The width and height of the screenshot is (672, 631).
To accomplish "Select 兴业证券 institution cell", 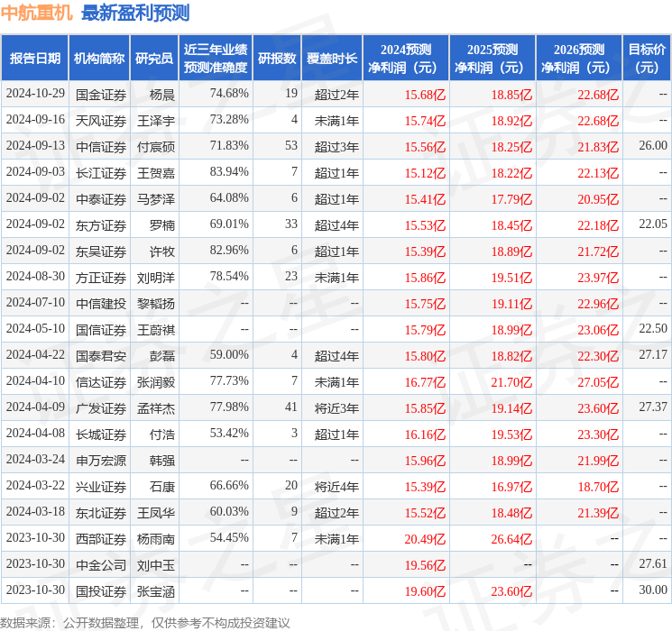I will click(101, 487).
